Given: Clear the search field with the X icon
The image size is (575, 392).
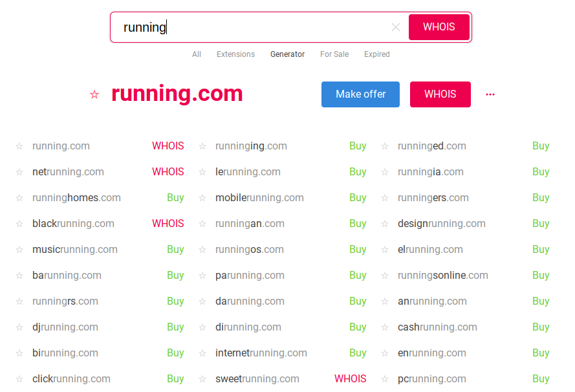Looking at the screenshot, I should [x=395, y=27].
